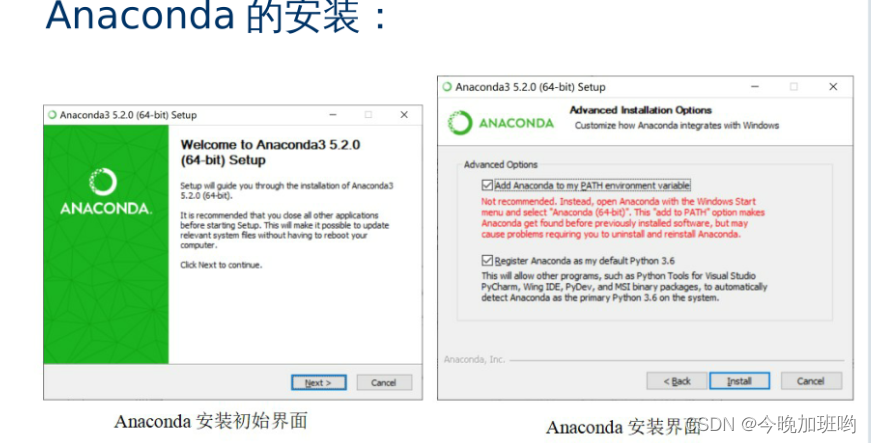871x443 pixels.
Task: Click maximize icon of Advanced Options window
Action: [x=794, y=87]
